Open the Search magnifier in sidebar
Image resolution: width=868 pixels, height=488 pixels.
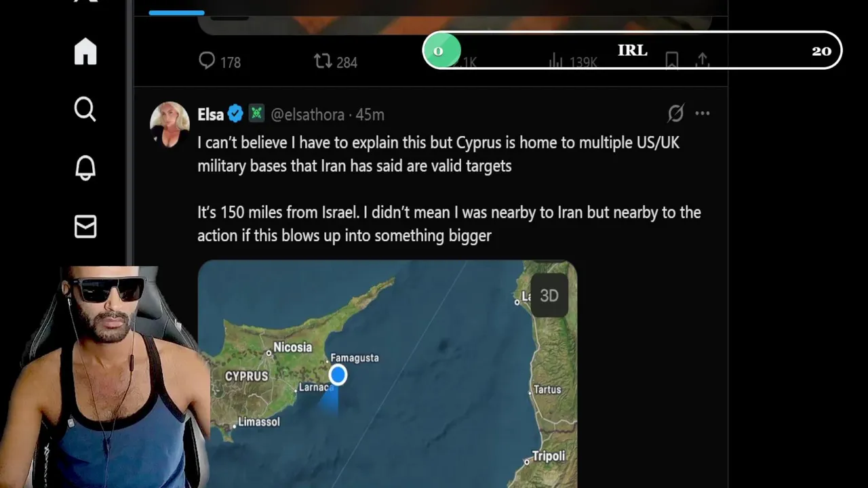[x=85, y=109]
